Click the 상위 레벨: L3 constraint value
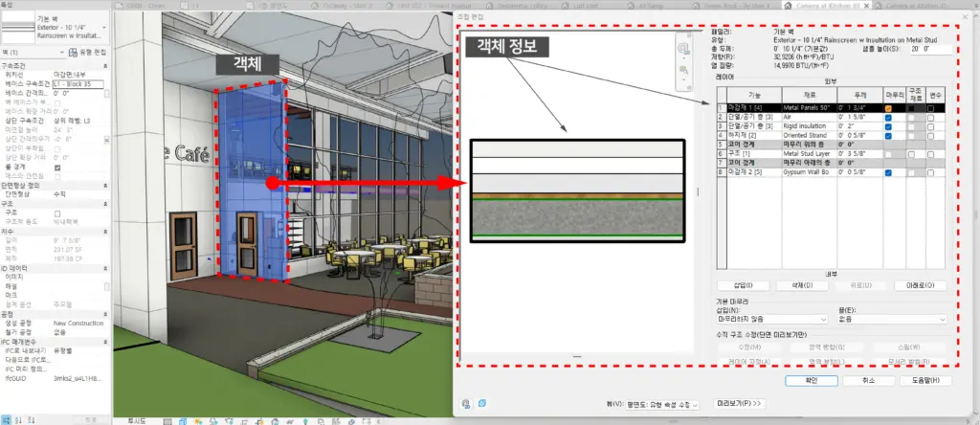 (x=72, y=120)
